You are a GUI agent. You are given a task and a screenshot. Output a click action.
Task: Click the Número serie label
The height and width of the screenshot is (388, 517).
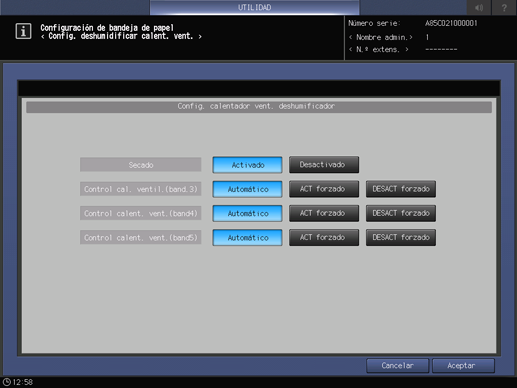tap(374, 23)
